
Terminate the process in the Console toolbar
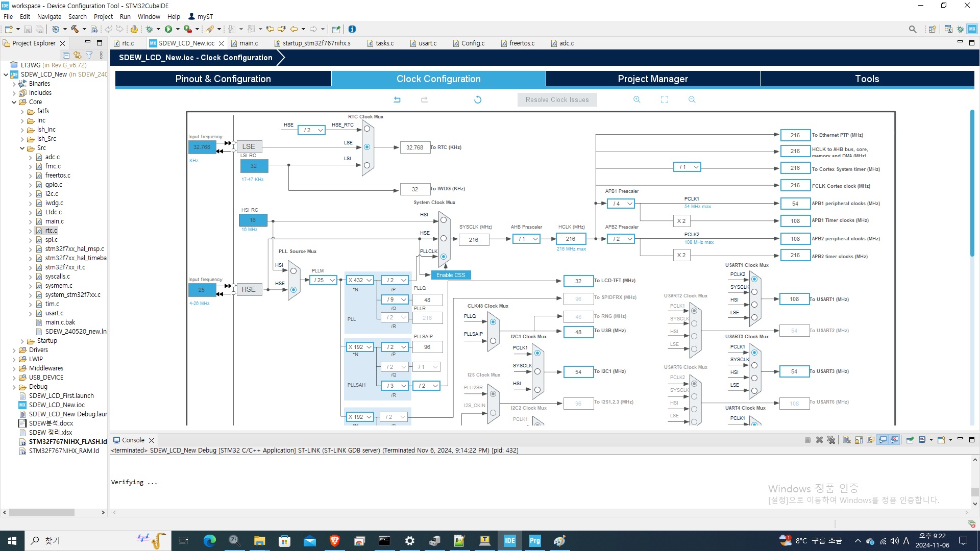[808, 439]
